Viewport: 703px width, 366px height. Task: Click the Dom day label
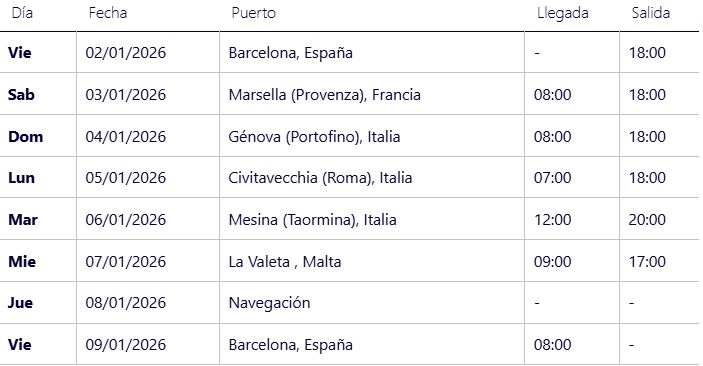[26, 136]
